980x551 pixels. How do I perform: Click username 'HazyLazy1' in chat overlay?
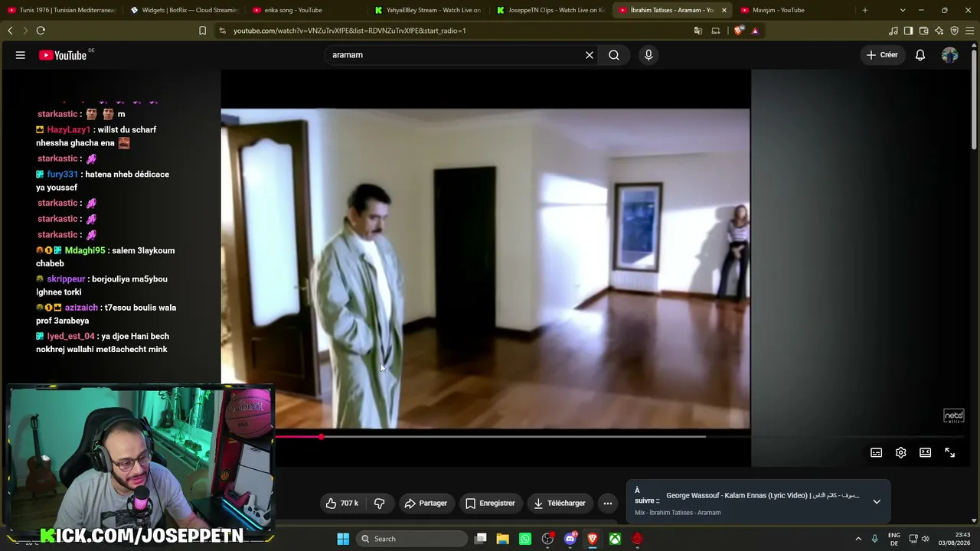click(69, 130)
